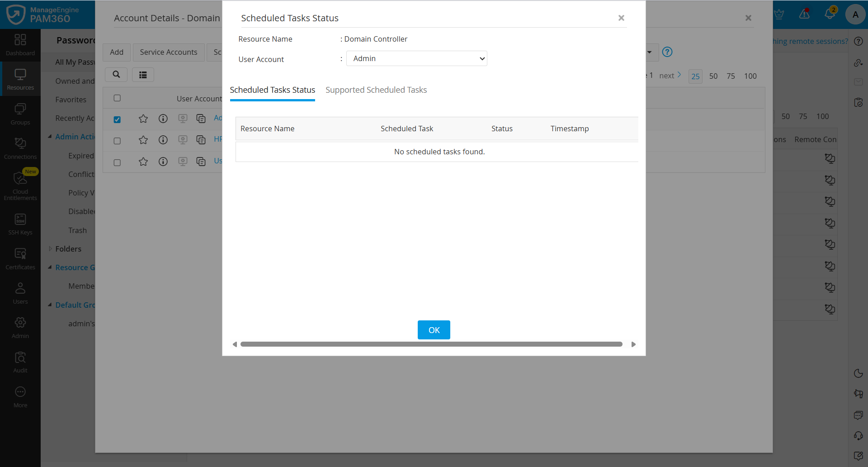Viewport: 868px width, 467px height.
Task: Set page size to 75 in account pager
Action: coord(731,76)
